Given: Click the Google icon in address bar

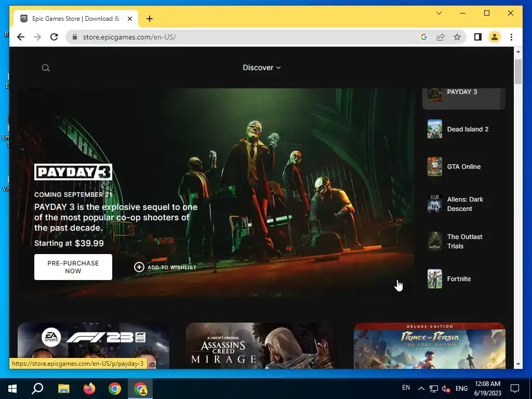Looking at the screenshot, I should pyautogui.click(x=424, y=37).
